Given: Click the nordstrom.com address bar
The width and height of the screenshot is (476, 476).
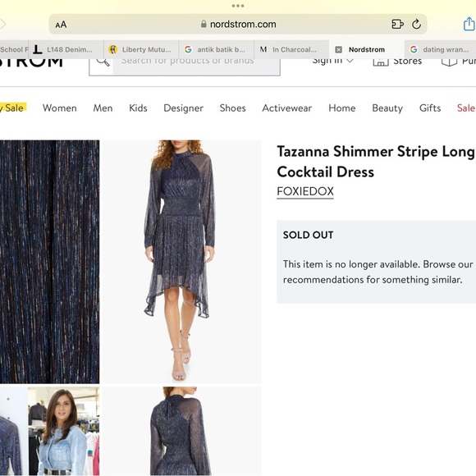Looking at the screenshot, I should 238,24.
